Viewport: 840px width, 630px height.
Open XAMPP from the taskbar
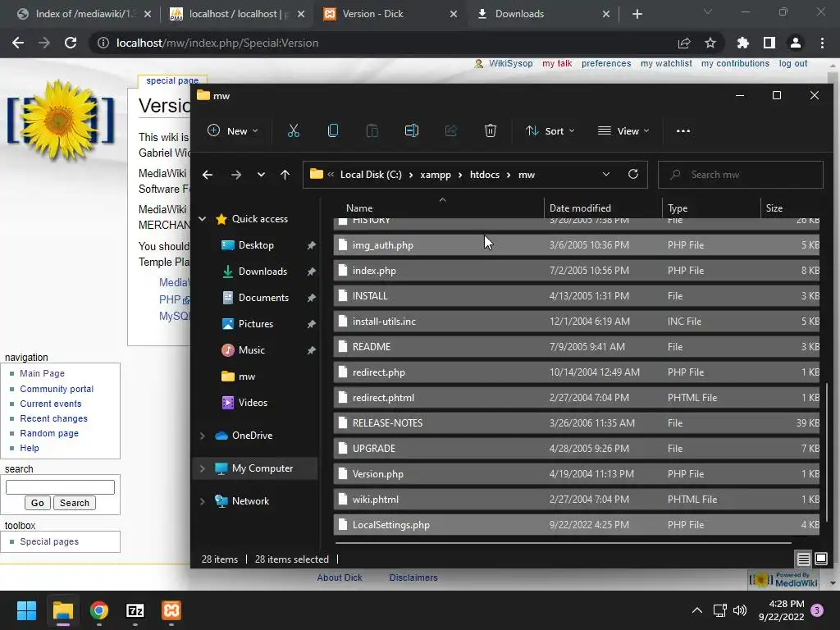(171, 610)
